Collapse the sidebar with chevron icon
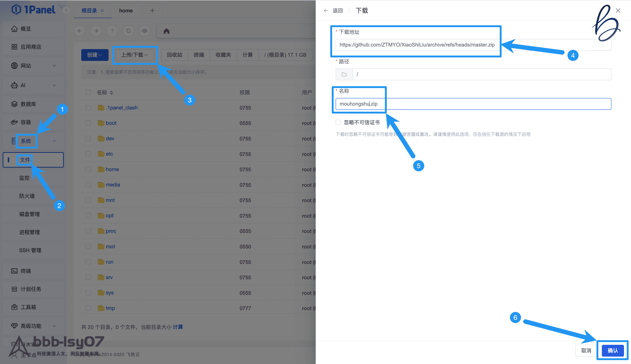The image size is (631, 364). pyautogui.click(x=66, y=11)
